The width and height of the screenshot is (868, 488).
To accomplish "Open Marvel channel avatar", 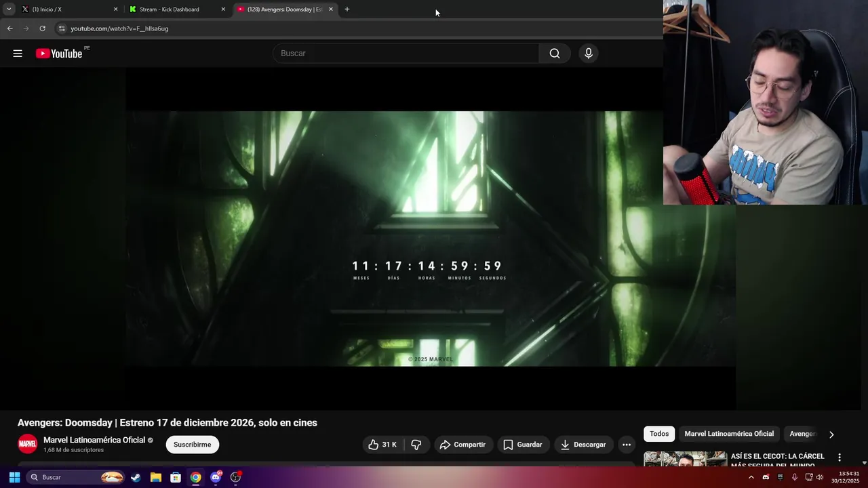I will point(28,444).
